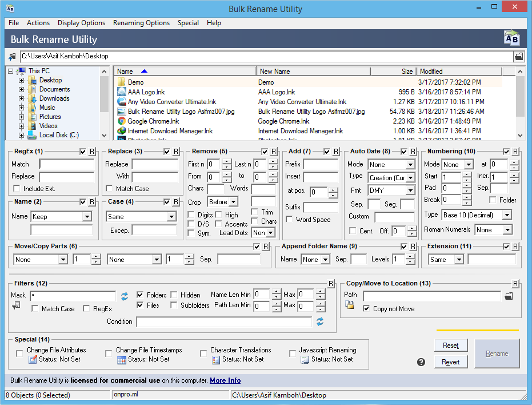Click the Filters Mask input field
This screenshot has width=532, height=405.
pos(73,296)
